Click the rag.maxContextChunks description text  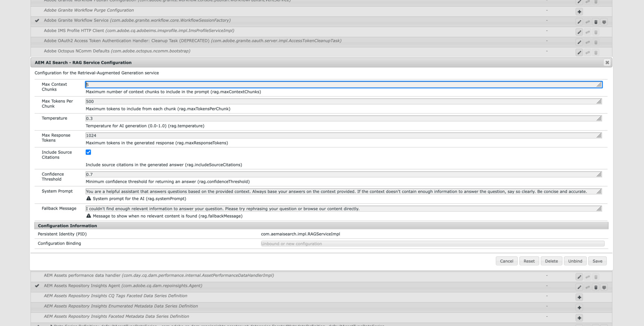pos(173,92)
